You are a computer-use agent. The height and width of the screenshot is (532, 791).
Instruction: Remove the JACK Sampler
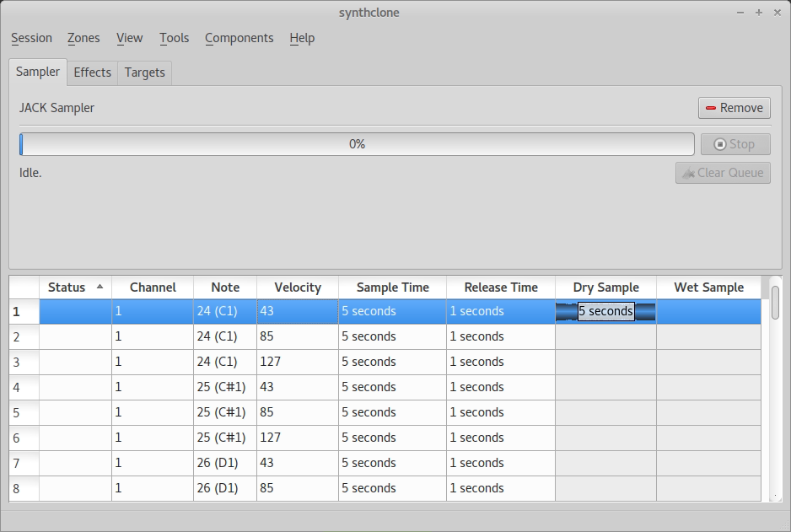tap(734, 108)
